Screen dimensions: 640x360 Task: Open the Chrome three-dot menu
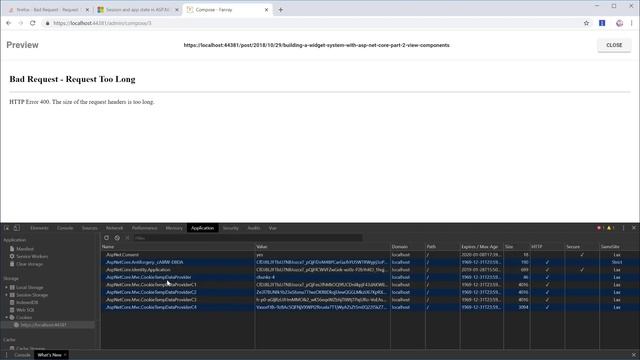pyautogui.click(x=631, y=23)
